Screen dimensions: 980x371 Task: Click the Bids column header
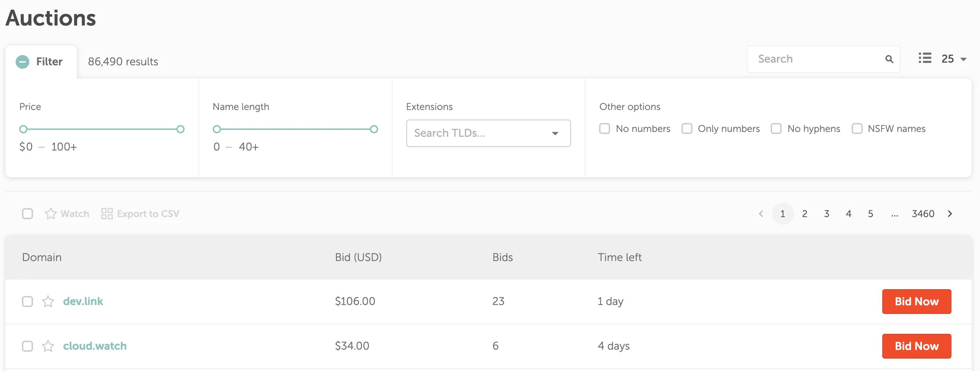tap(503, 257)
